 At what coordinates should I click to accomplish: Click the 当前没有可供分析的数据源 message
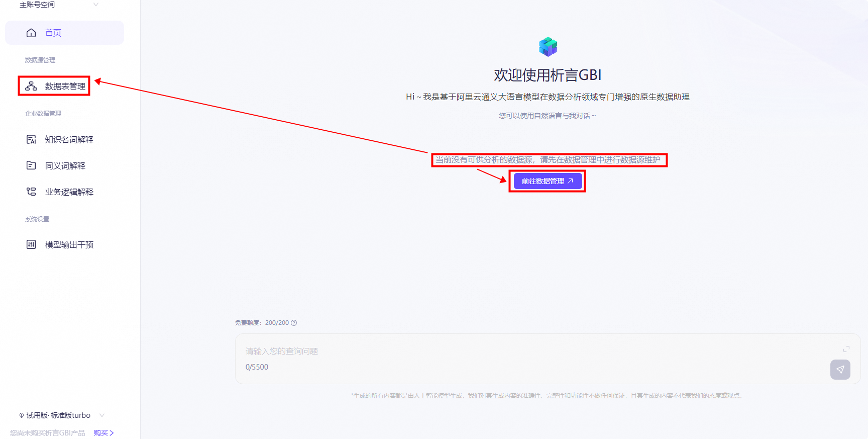tap(548, 160)
